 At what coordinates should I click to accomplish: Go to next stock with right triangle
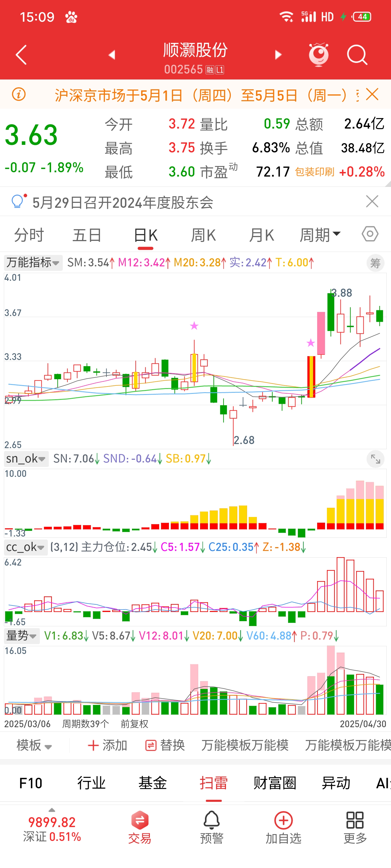pyautogui.click(x=278, y=55)
